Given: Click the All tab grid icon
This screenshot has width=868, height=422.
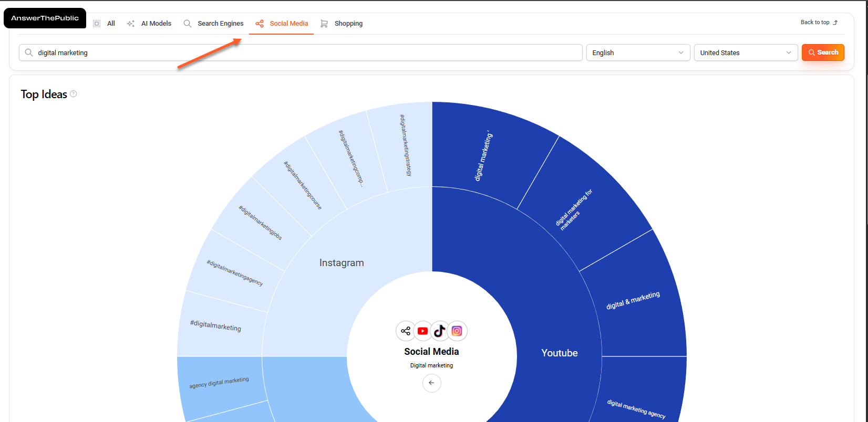Looking at the screenshot, I should coord(97,24).
